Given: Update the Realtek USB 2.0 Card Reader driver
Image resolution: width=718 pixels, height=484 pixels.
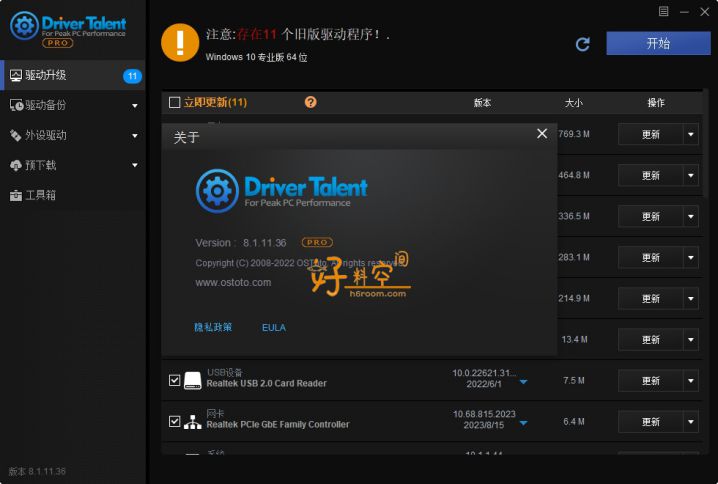Looking at the screenshot, I should coord(651,381).
